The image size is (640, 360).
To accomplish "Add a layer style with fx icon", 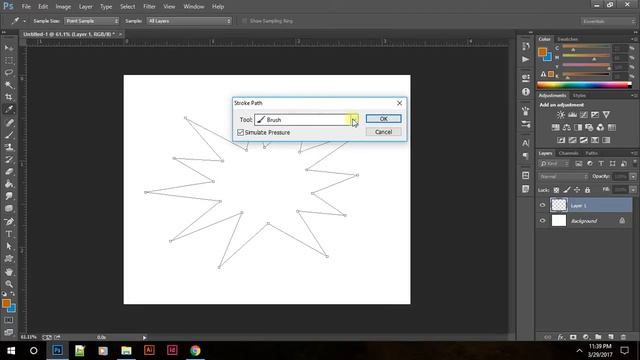I will 561,337.
